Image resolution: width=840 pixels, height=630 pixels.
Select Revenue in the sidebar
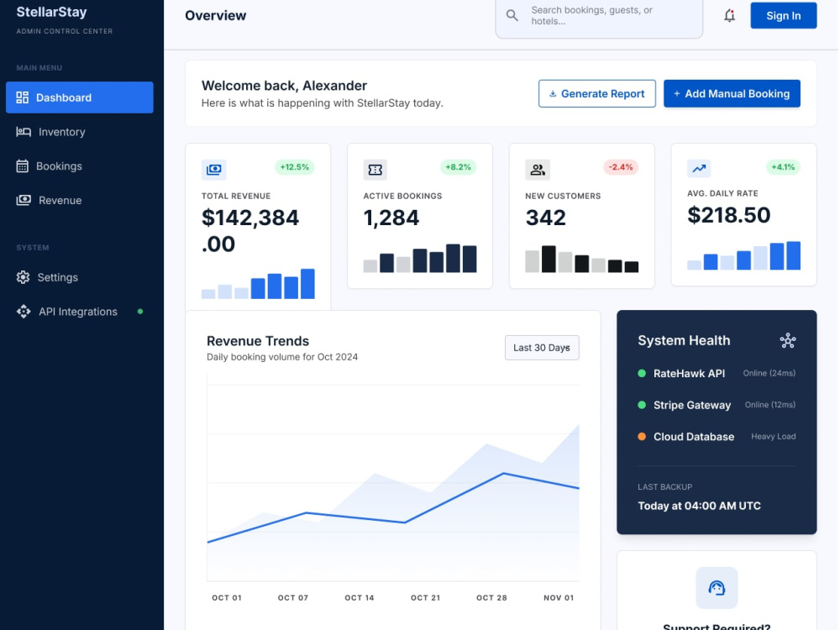(x=79, y=201)
